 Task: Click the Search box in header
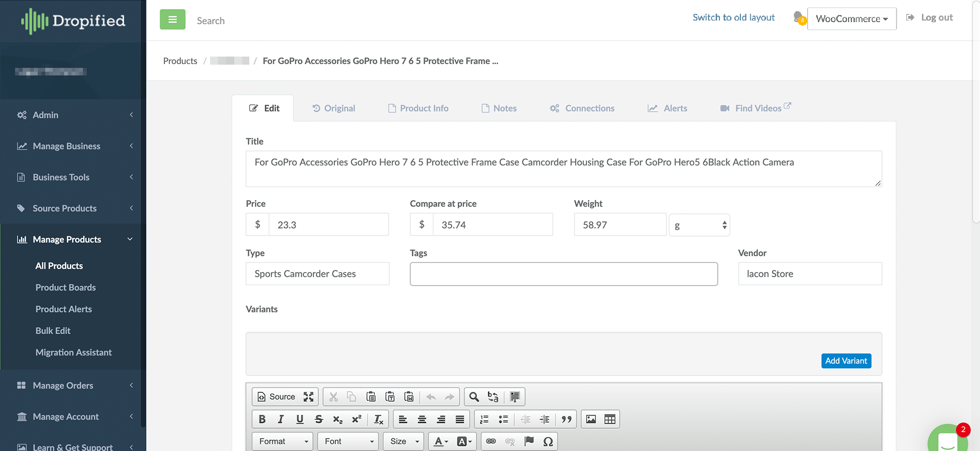click(211, 20)
